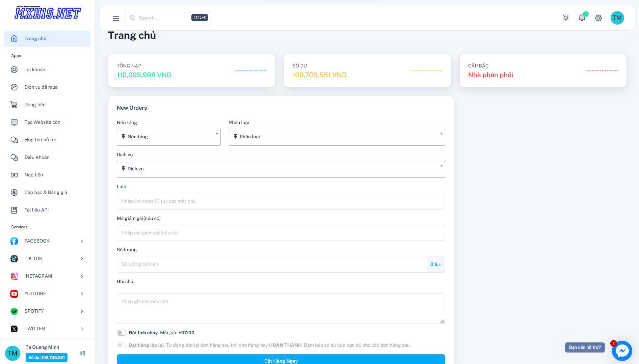Open the Dịch vụ dropdown
The width and height of the screenshot is (639, 364).
[x=281, y=169]
